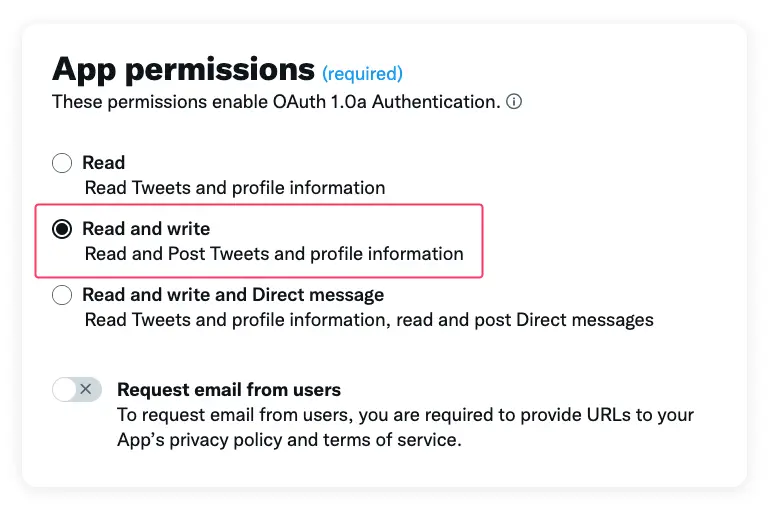Click the "Request email from users" label

pyautogui.click(x=229, y=390)
